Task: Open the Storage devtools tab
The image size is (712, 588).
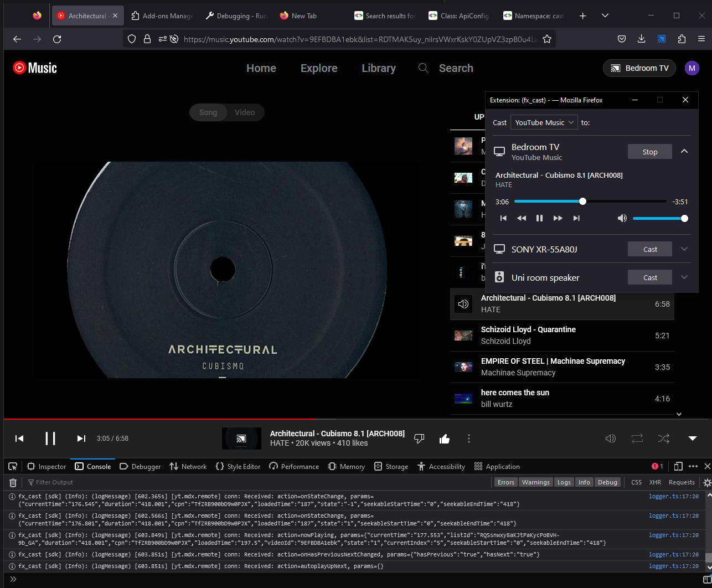Action: [x=391, y=467]
